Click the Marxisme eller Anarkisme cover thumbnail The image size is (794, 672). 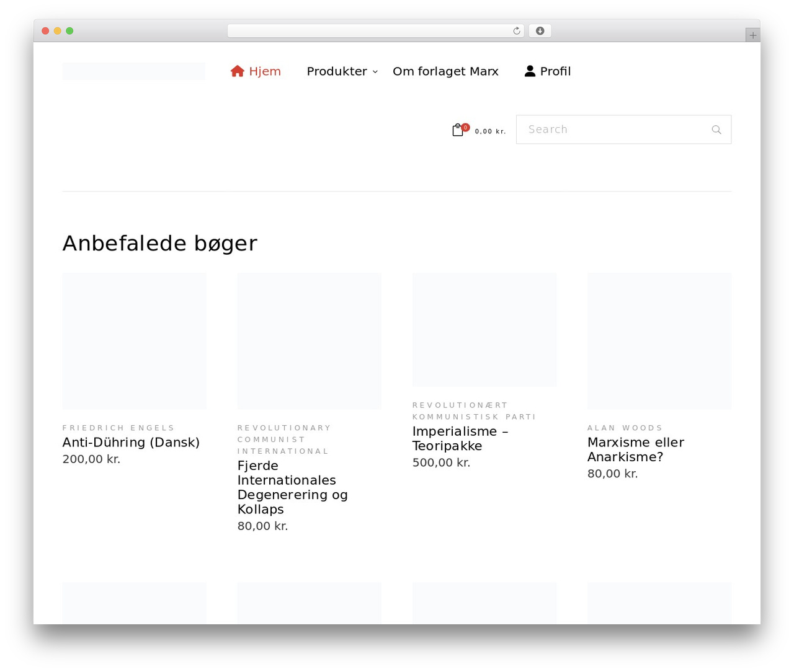tap(659, 341)
